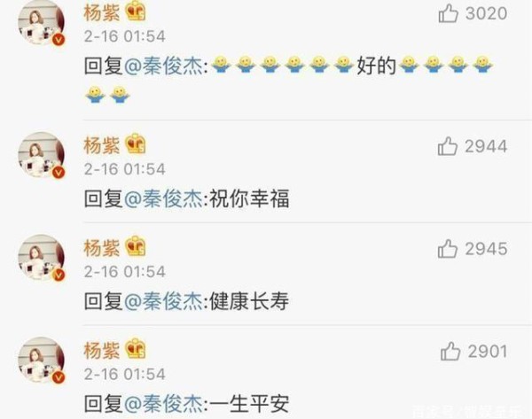This screenshot has height=419, width=532.
Task: Open 杨紫 avatar next to '一生平安'
Action: (x=42, y=360)
